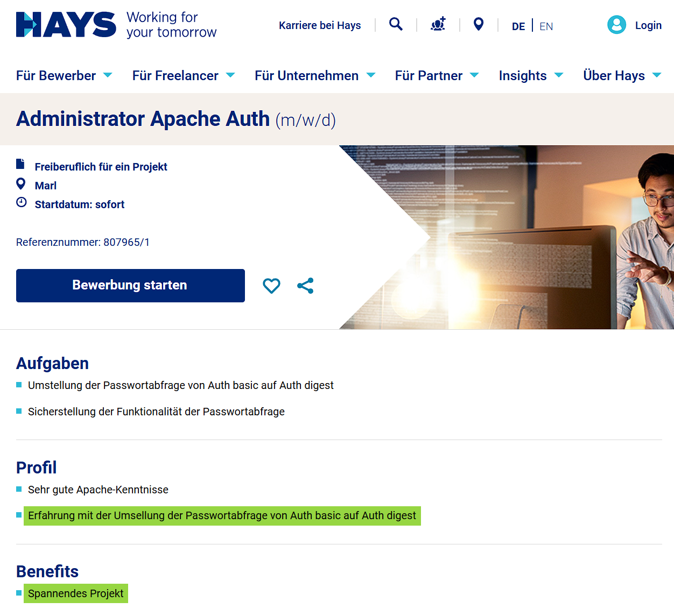Click the map pin icon beside Marl
Viewport: 674px width, 616px height.
(x=21, y=183)
